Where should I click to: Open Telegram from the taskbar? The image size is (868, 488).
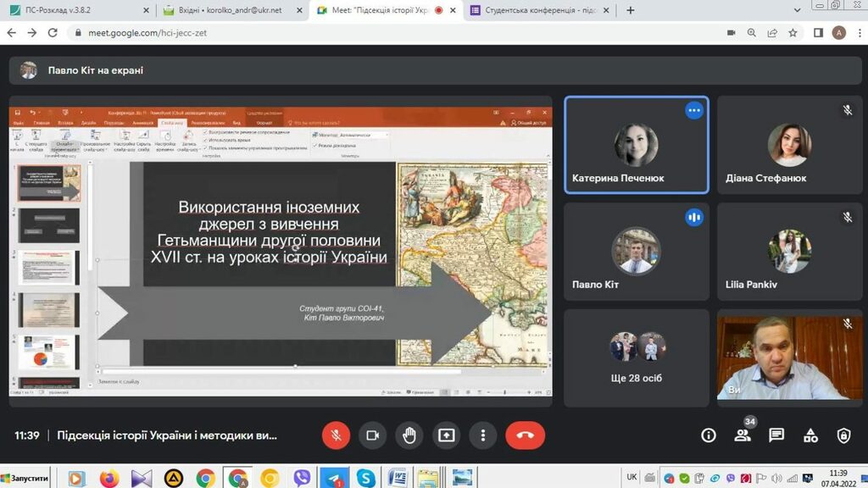point(334,479)
